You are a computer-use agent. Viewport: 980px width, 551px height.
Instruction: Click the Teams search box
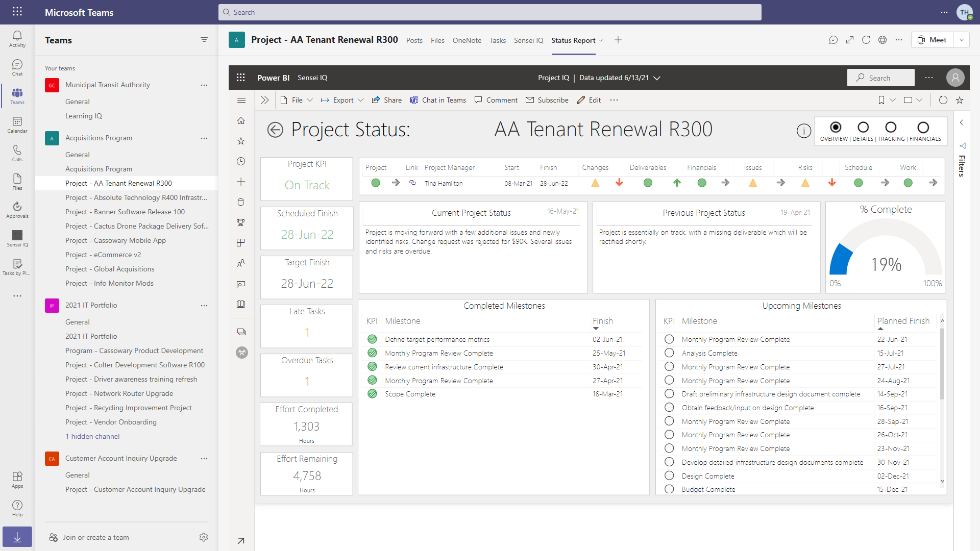click(x=490, y=12)
